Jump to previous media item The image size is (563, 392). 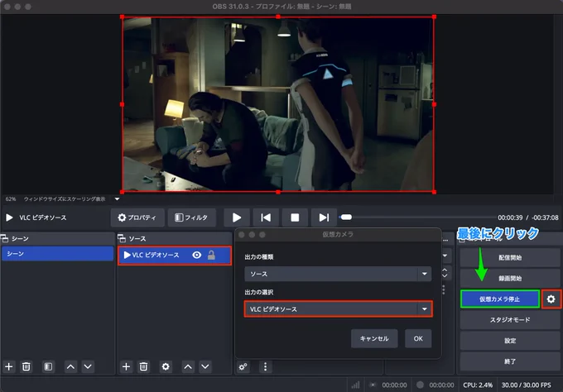click(x=266, y=218)
